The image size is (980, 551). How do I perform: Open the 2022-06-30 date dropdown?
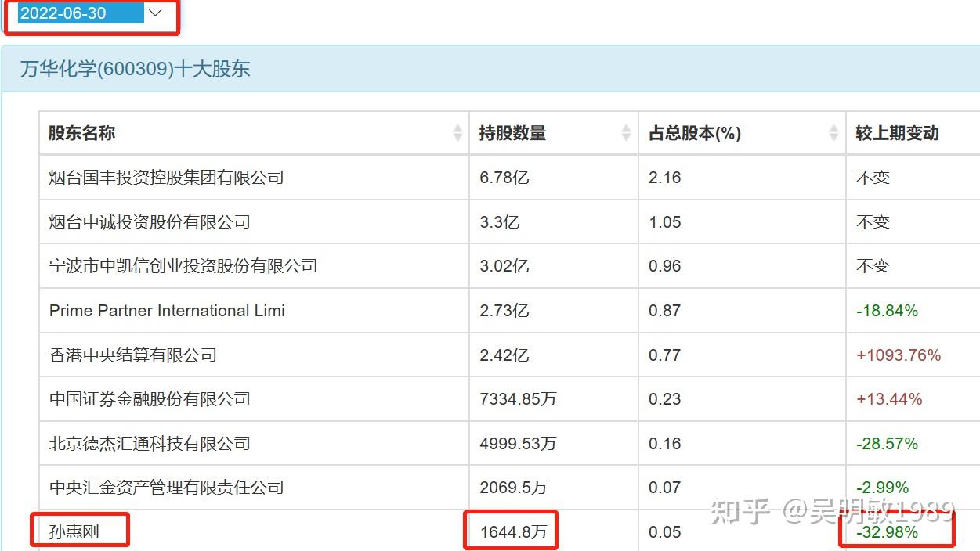click(92, 13)
